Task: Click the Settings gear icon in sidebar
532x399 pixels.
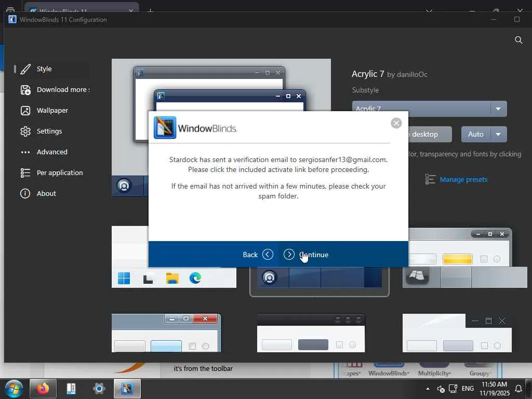Action: point(25,131)
